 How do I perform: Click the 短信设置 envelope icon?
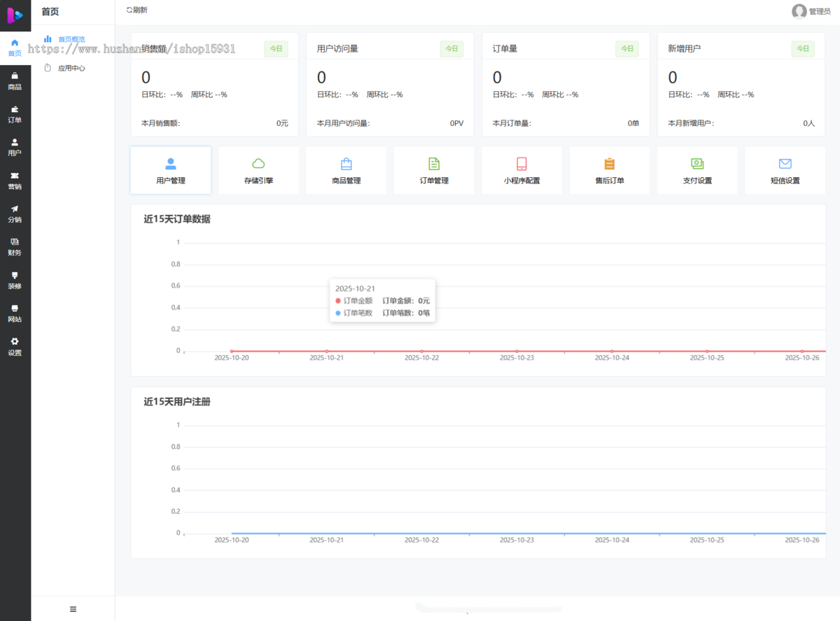[785, 164]
